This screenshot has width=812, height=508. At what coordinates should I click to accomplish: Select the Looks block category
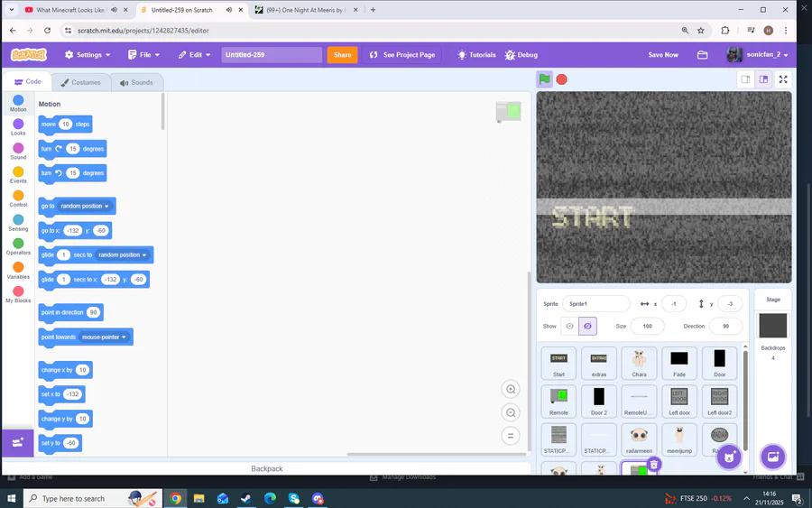point(18,127)
